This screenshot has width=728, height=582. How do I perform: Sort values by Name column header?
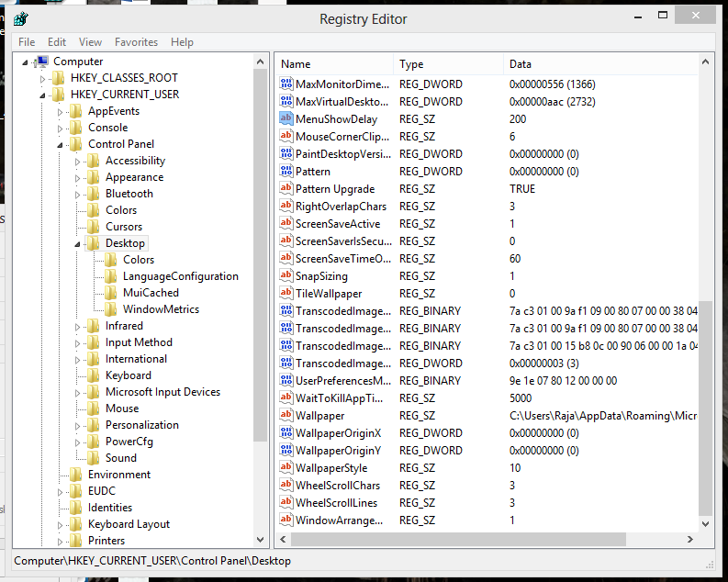[x=335, y=64]
